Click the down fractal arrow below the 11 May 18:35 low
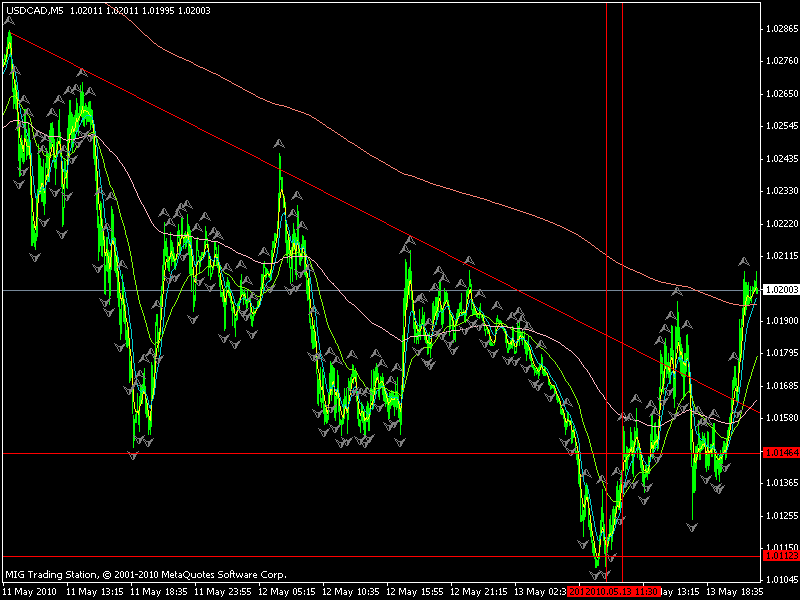 pos(133,454)
